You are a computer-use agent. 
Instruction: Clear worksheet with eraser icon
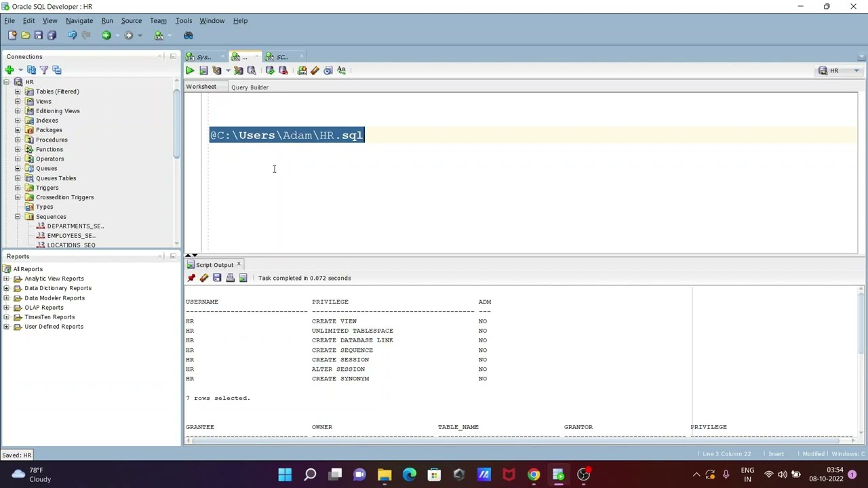tap(315, 70)
